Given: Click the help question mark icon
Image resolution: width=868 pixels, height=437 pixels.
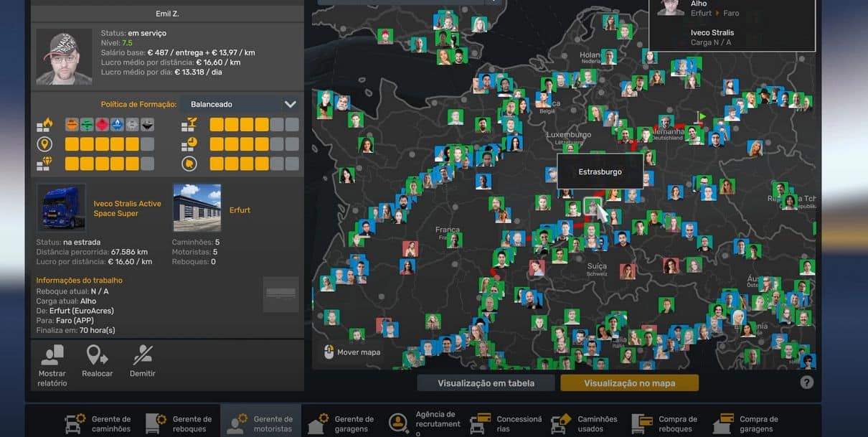Looking at the screenshot, I should (807, 382).
